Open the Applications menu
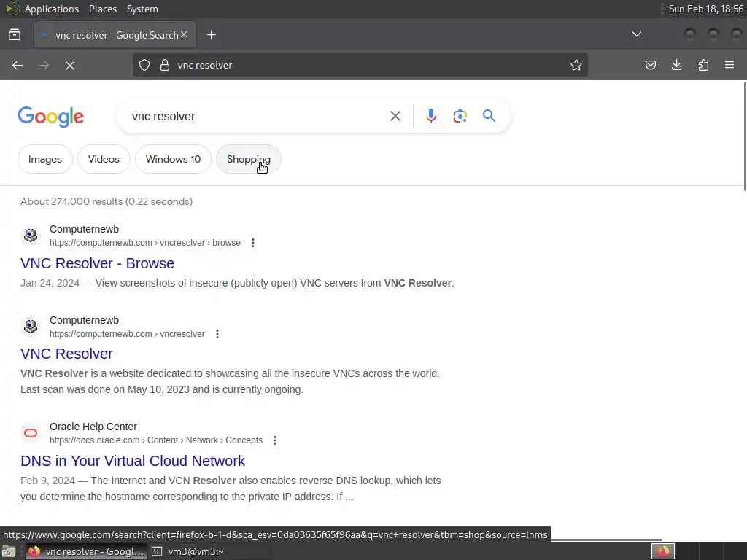747x560 pixels. click(52, 9)
